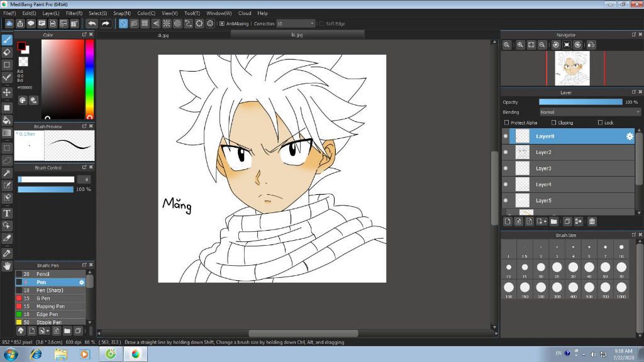Enable the grid snap icon
Image resolution: width=644 pixels, height=362 pixels.
click(145, 24)
